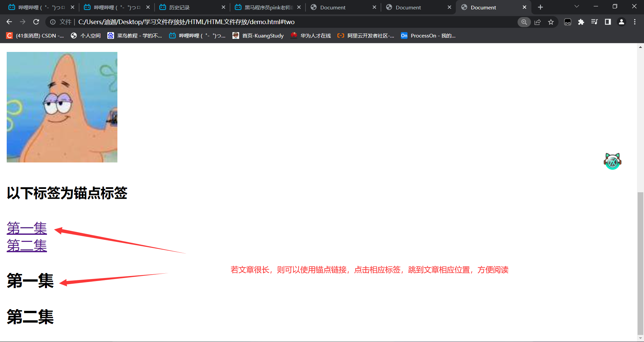Open Chrome's three-dot menu
Viewport: 644px width, 342px height.
(635, 22)
